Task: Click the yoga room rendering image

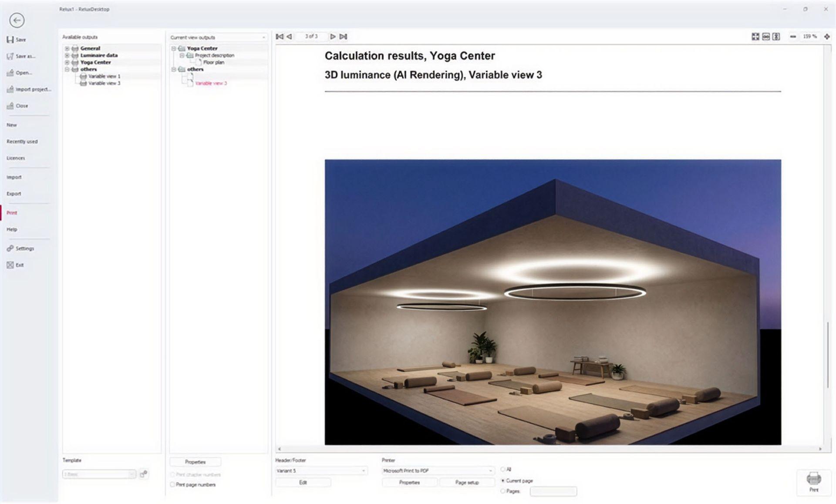Action: (553, 302)
